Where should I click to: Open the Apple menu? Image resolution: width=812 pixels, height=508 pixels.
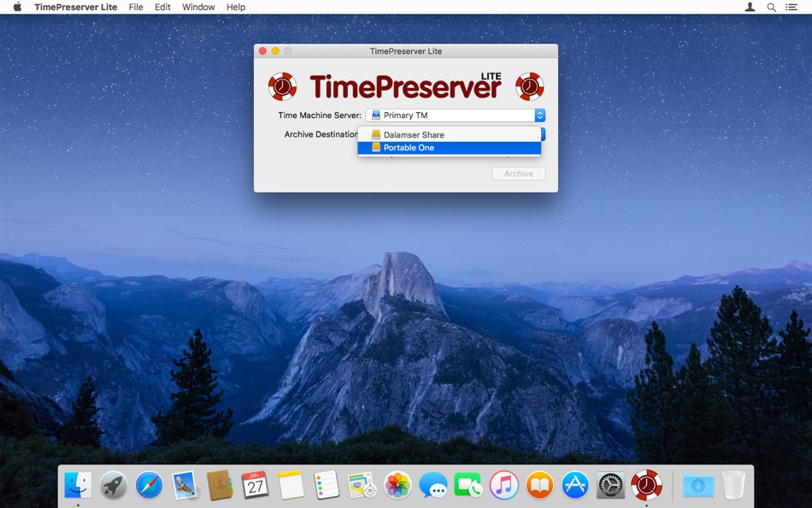pos(17,7)
